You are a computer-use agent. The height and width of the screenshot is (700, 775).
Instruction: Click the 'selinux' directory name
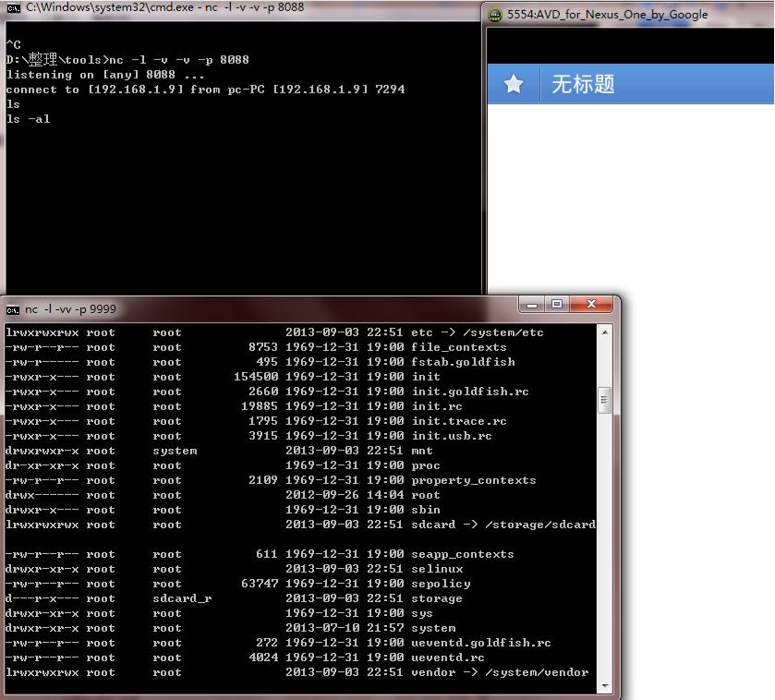(437, 570)
